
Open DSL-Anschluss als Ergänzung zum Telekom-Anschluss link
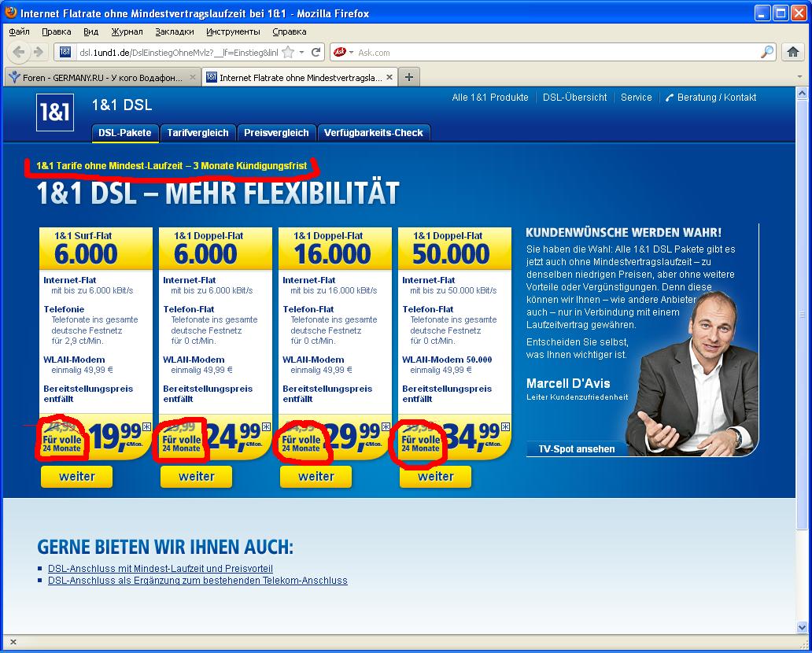click(x=197, y=581)
